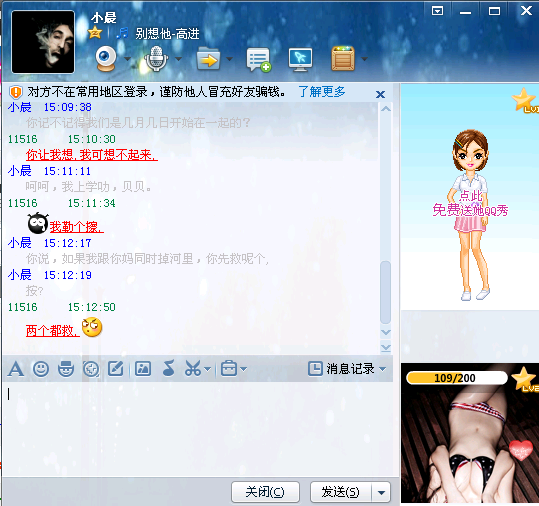Click the 点此 免费送她QQ秀 link
The image size is (539, 506).
click(x=470, y=203)
